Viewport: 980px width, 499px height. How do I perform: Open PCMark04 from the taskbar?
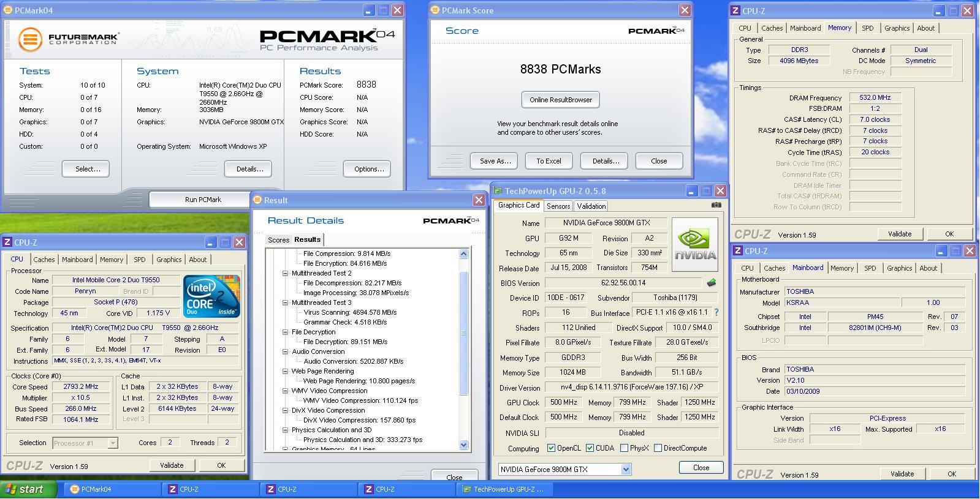click(112, 489)
